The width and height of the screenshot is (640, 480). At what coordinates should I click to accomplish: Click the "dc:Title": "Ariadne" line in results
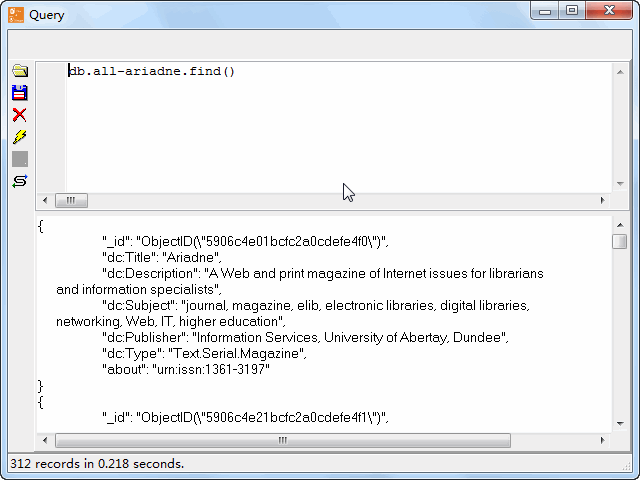(160, 257)
